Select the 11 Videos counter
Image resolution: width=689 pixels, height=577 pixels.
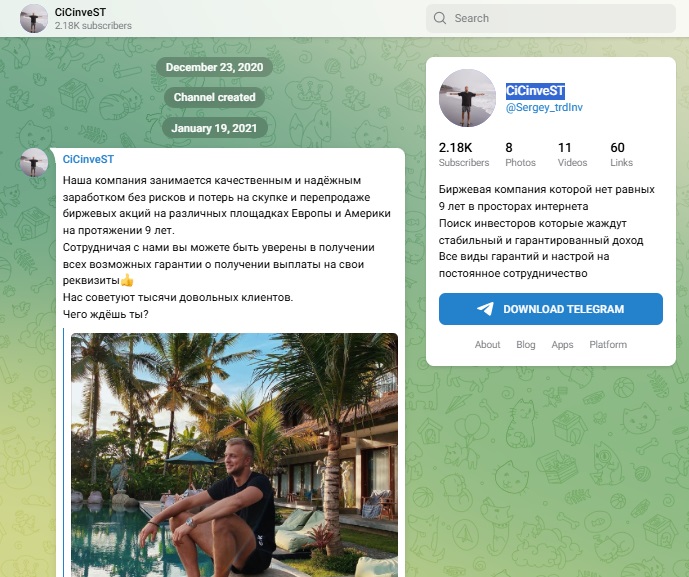(572, 154)
